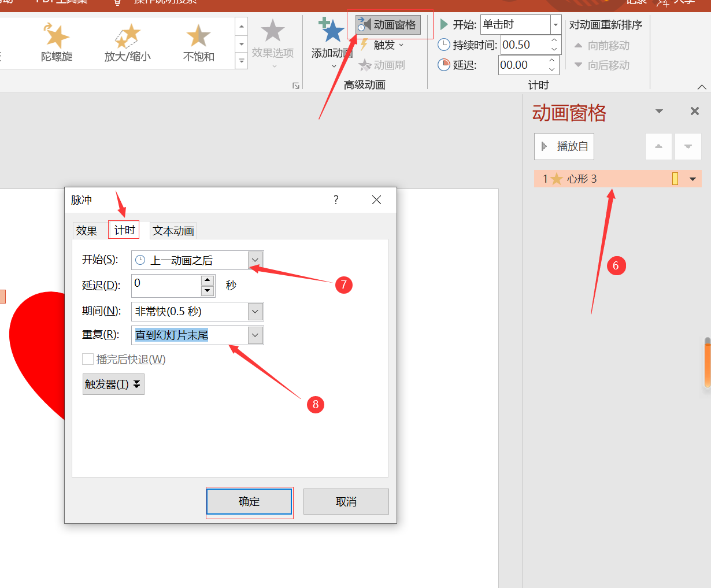Close the 脉冲 dialog with X
Image resolution: width=711 pixels, height=588 pixels.
click(376, 200)
